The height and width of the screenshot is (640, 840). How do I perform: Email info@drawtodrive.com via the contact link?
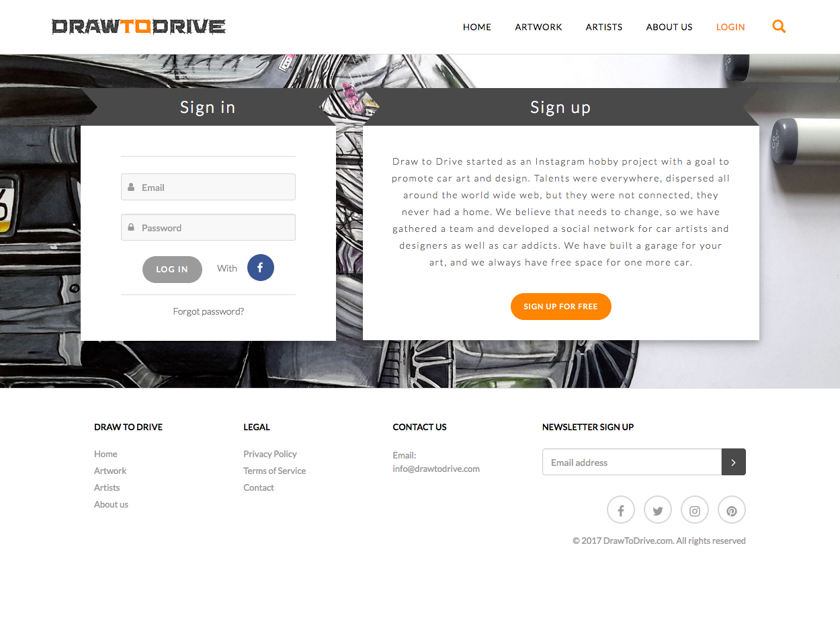[436, 469]
